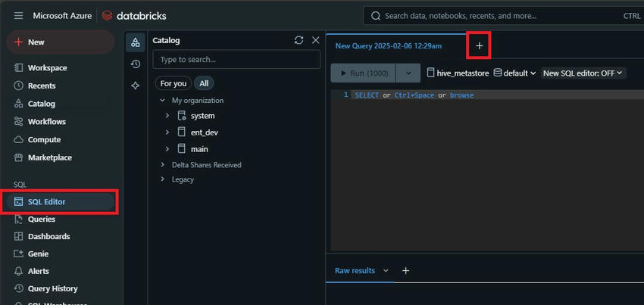This screenshot has width=644, height=305.
Task: Click the Workflows icon
Action: coord(18,122)
